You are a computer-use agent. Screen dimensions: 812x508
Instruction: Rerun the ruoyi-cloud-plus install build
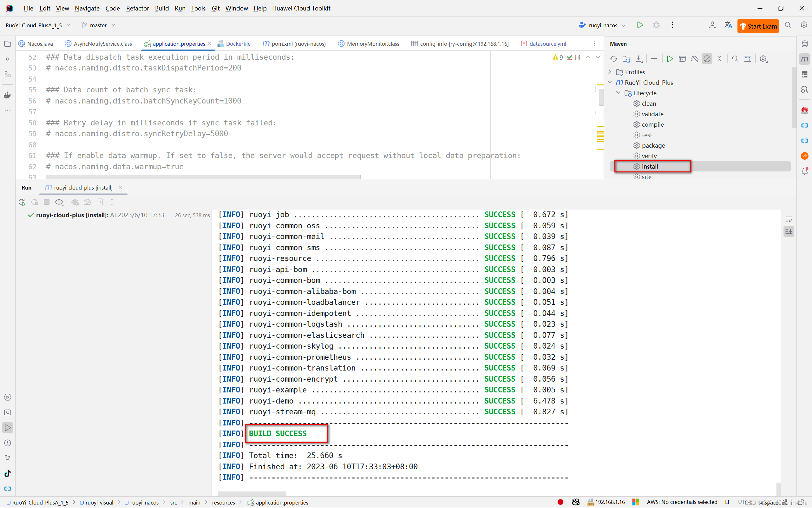tap(22, 202)
